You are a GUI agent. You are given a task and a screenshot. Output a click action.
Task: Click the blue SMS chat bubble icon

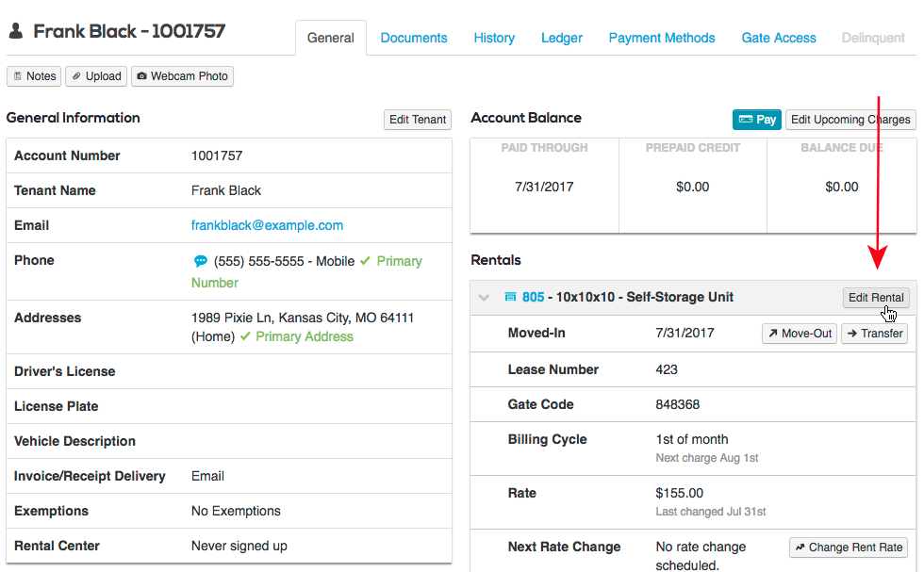point(200,262)
